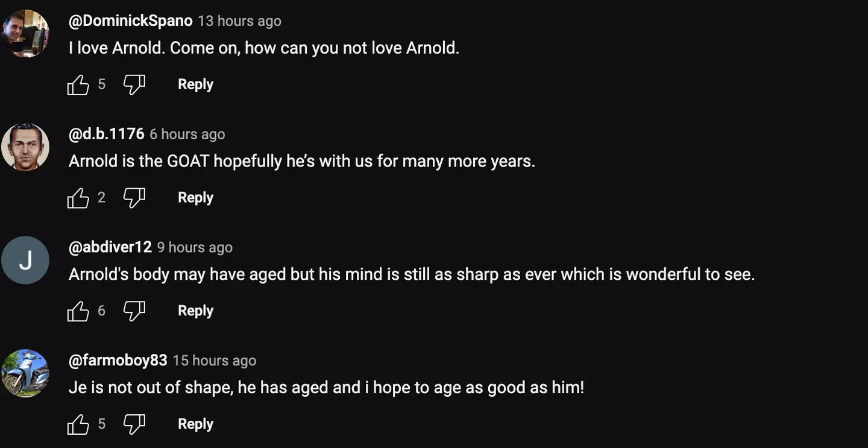Like the comment by @farmoboy83
Viewport: 868px width, 448px height.
coord(78,424)
